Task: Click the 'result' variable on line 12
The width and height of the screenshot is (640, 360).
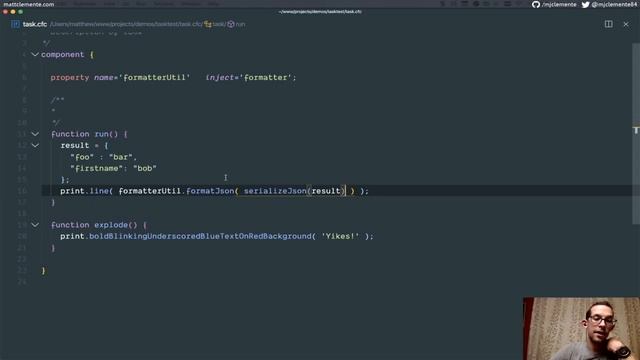Action: (x=75, y=145)
